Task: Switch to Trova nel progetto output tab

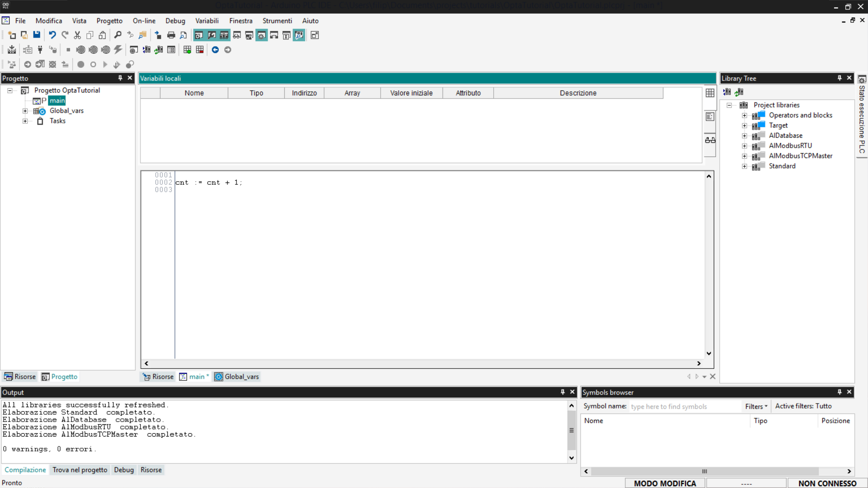Action: 80,470
